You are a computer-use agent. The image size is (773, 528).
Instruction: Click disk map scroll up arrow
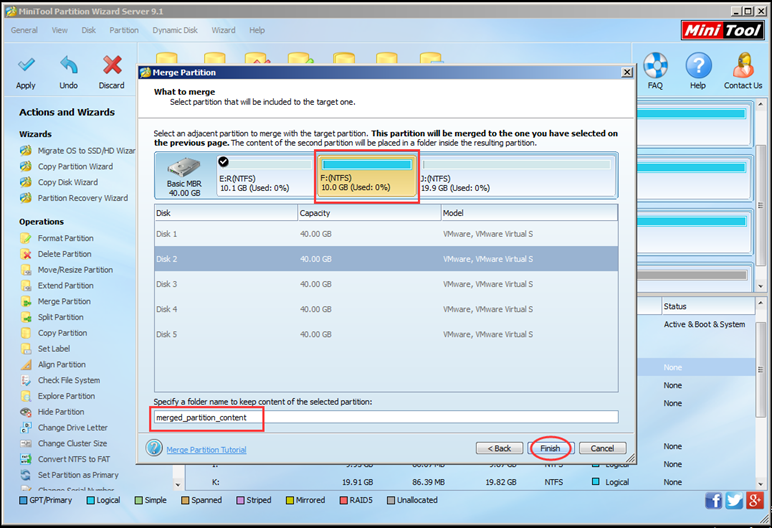tap(761, 105)
